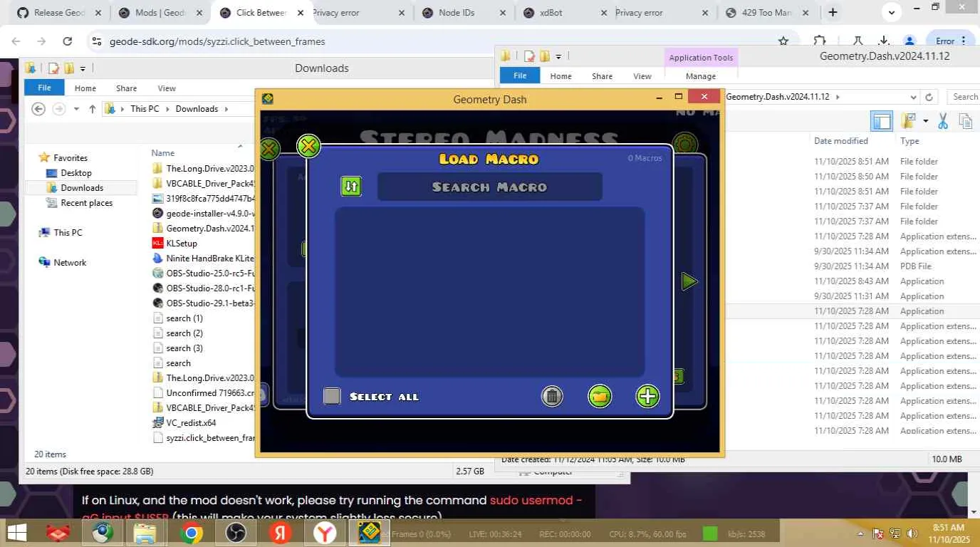This screenshot has width=980, height=547.
Task: Select Network in navigation pane
Action: (x=70, y=263)
